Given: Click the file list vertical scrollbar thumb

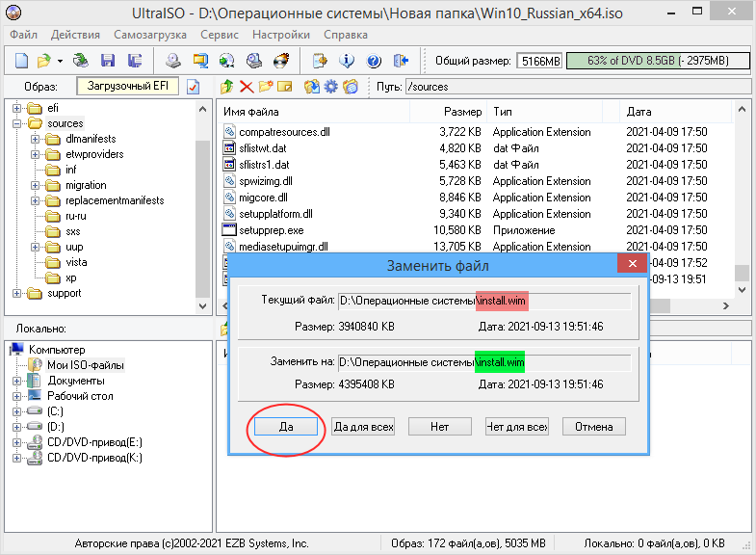Looking at the screenshot, I should [742, 273].
